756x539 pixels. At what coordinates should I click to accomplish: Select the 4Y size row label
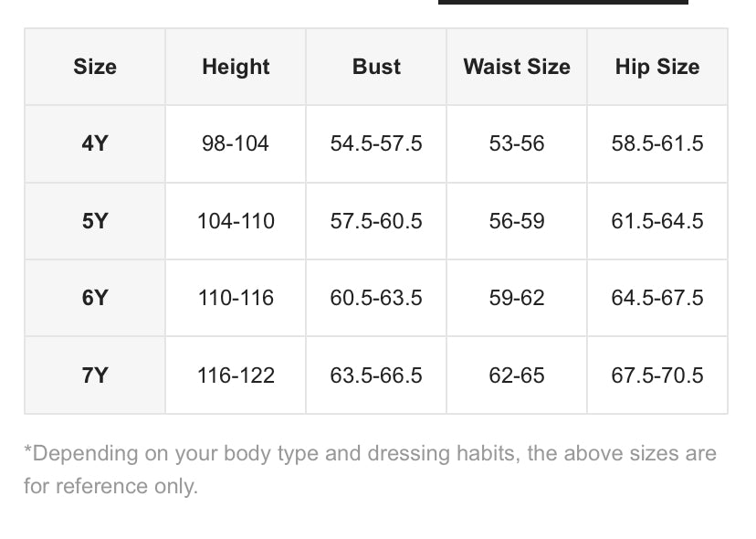tap(95, 143)
